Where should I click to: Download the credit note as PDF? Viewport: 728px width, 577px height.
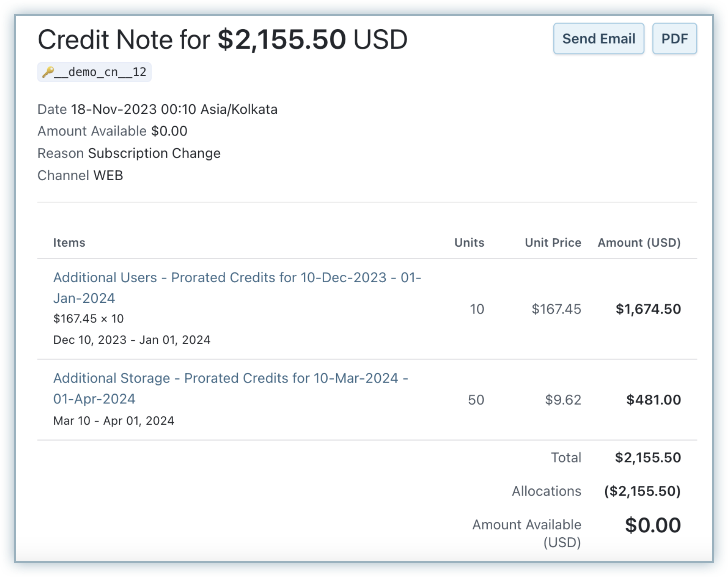[x=674, y=39]
